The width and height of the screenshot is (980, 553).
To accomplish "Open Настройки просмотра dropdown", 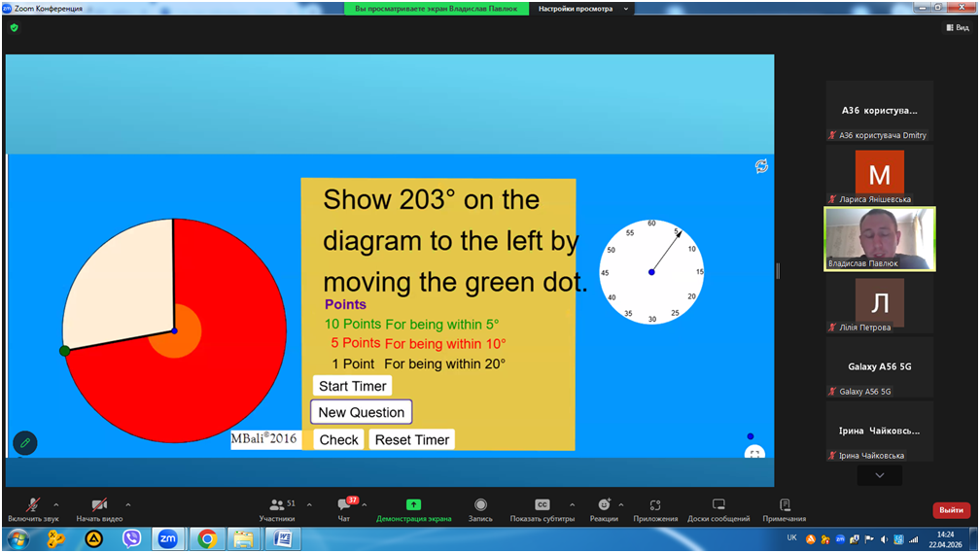I will coord(584,9).
